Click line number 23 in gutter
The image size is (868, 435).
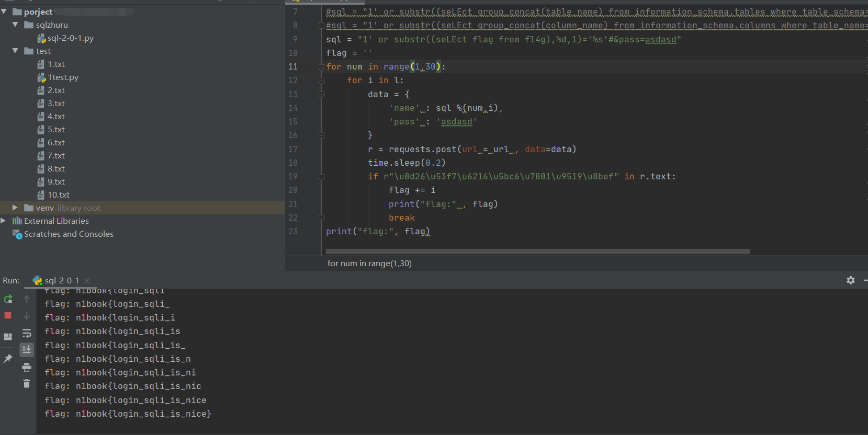point(293,231)
